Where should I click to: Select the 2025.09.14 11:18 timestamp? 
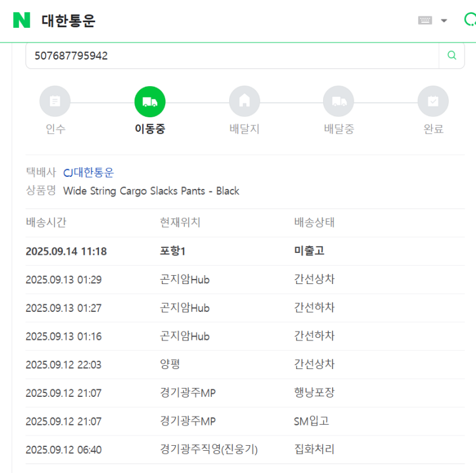click(x=66, y=251)
